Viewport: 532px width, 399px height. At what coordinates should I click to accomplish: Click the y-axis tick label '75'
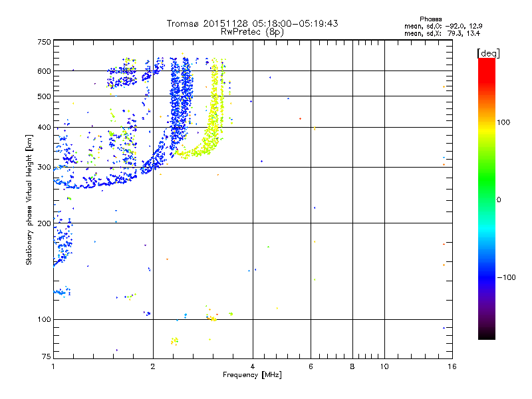pyautogui.click(x=47, y=356)
